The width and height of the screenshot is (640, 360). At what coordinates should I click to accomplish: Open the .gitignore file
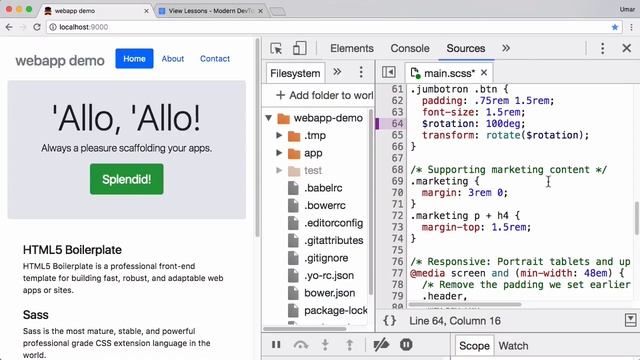[x=326, y=258]
